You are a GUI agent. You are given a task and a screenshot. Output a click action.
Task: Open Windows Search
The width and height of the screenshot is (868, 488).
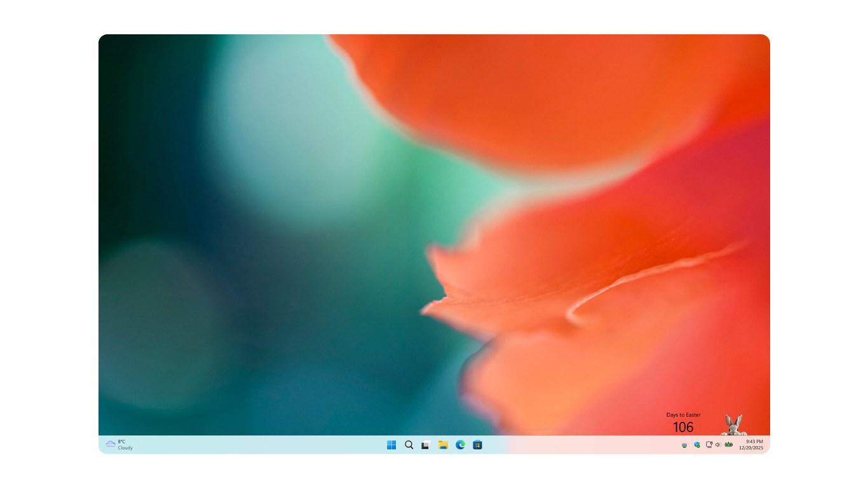click(409, 445)
